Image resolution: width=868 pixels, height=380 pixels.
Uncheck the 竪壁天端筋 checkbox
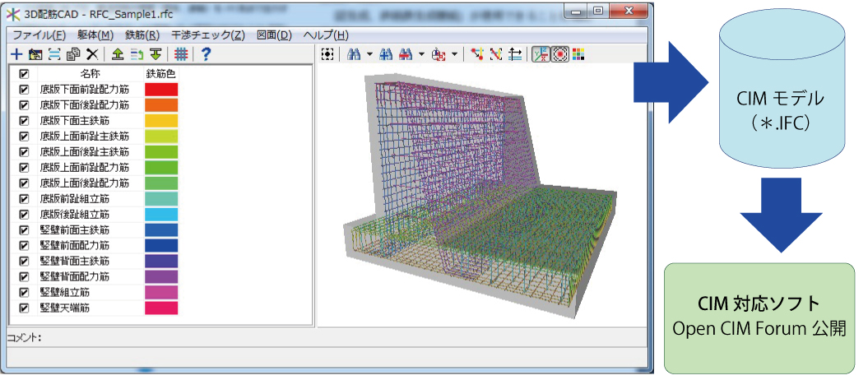[24, 308]
